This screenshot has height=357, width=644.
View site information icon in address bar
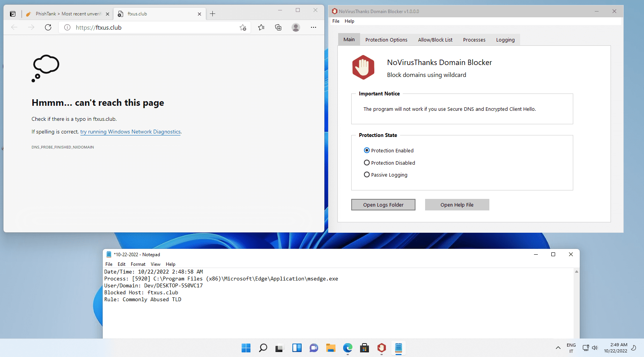tap(67, 27)
